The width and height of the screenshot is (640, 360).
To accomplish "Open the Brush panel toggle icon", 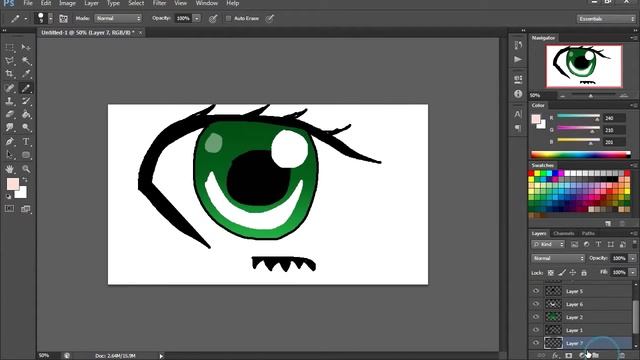I will tap(63, 18).
